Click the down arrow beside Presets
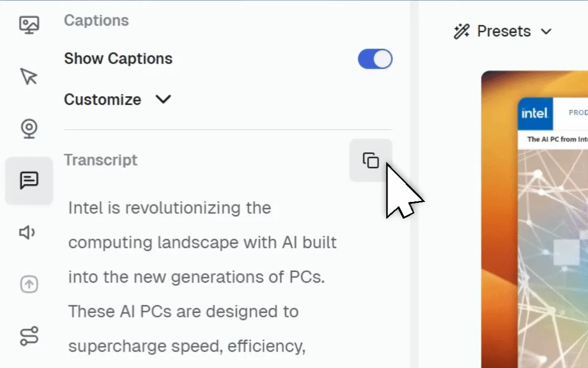The image size is (588, 368). click(x=546, y=32)
